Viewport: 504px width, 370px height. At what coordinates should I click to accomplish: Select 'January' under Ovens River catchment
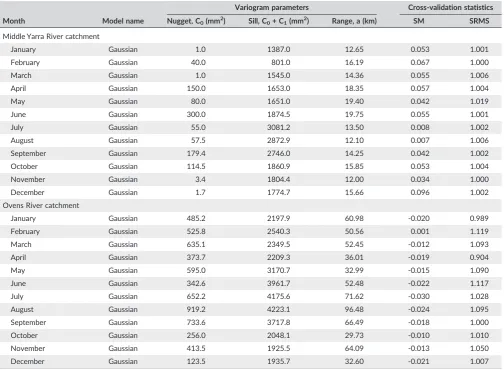tap(23, 218)
